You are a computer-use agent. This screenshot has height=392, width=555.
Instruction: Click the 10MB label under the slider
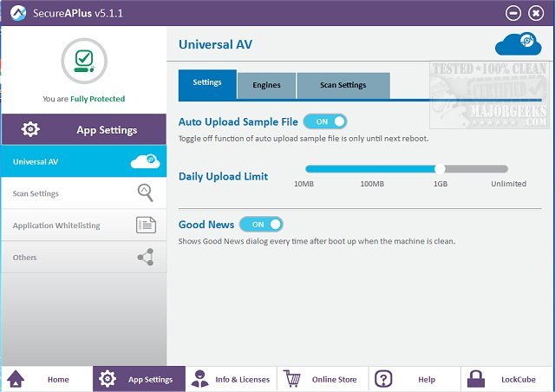click(304, 184)
